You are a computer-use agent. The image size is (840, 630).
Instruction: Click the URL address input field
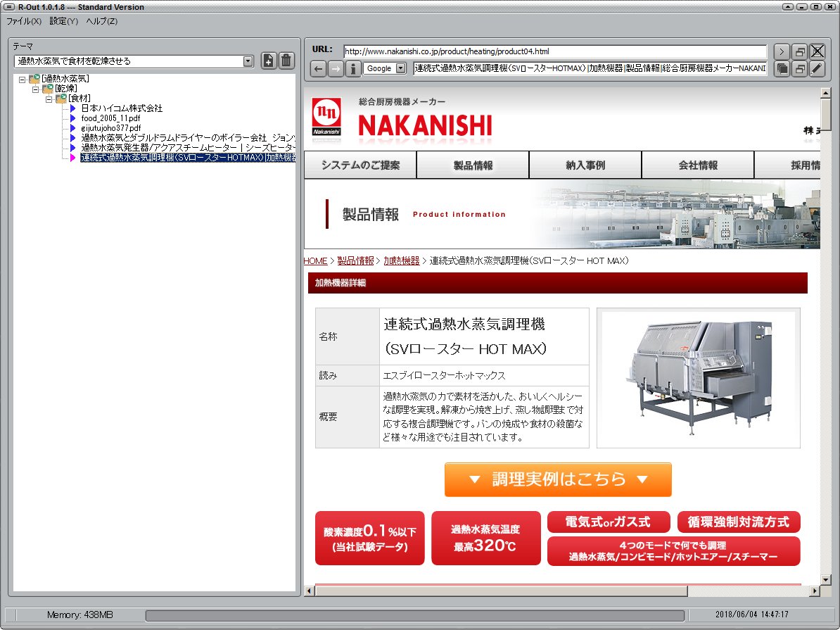pyautogui.click(x=555, y=51)
